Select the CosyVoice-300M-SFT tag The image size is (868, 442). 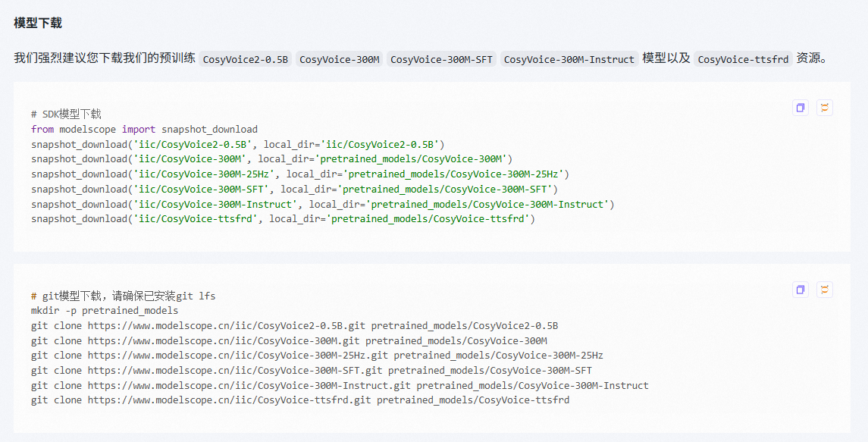[442, 58]
